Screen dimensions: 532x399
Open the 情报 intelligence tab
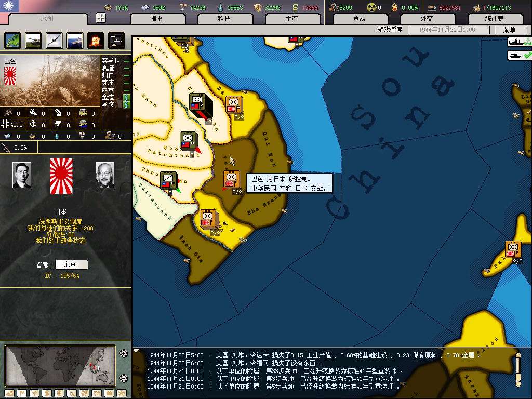pyautogui.click(x=157, y=19)
